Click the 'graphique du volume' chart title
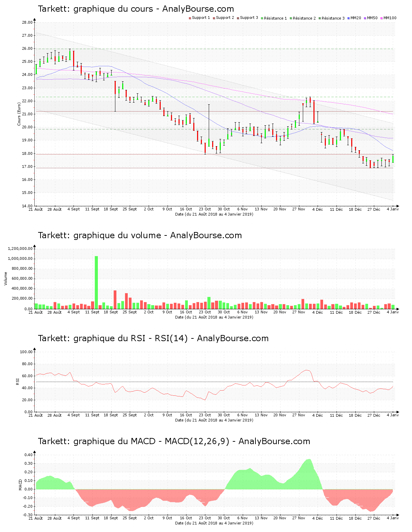412x532 pixels. click(x=140, y=235)
